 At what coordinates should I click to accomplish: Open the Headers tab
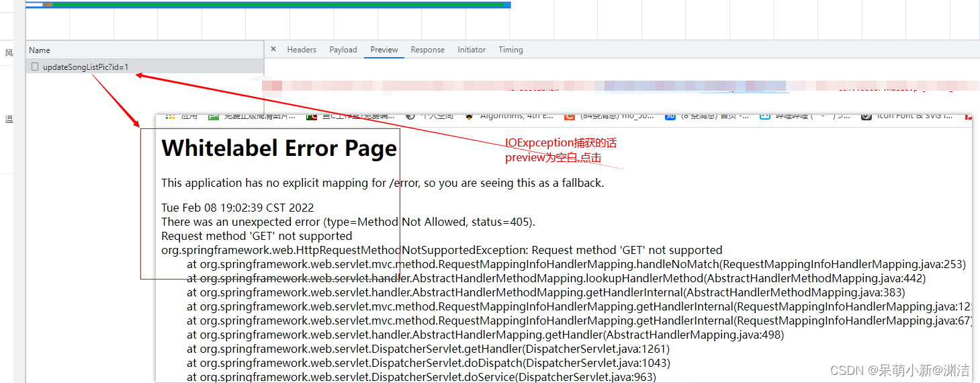(x=302, y=50)
